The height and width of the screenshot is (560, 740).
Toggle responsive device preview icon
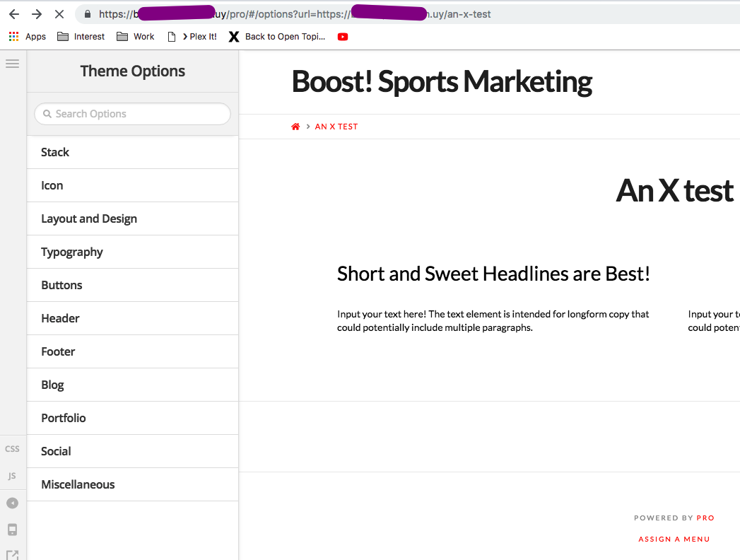(12, 530)
